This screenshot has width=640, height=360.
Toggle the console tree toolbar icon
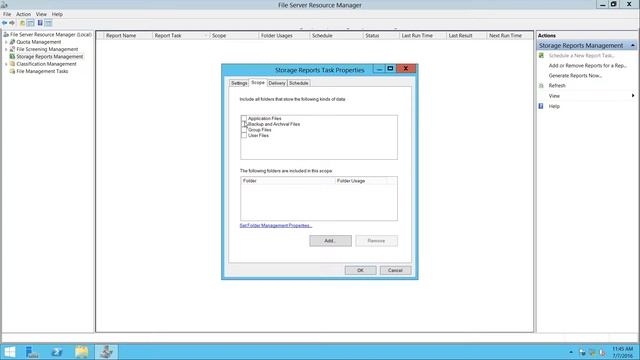point(30,23)
